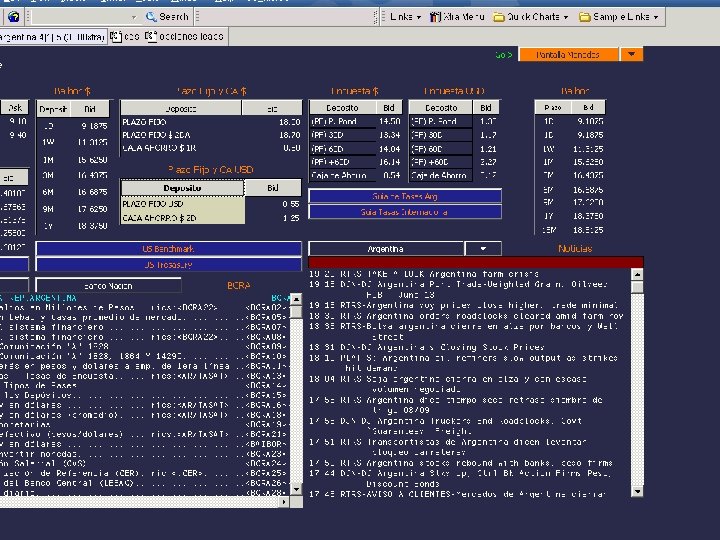Open the US Treasury button

[169, 264]
